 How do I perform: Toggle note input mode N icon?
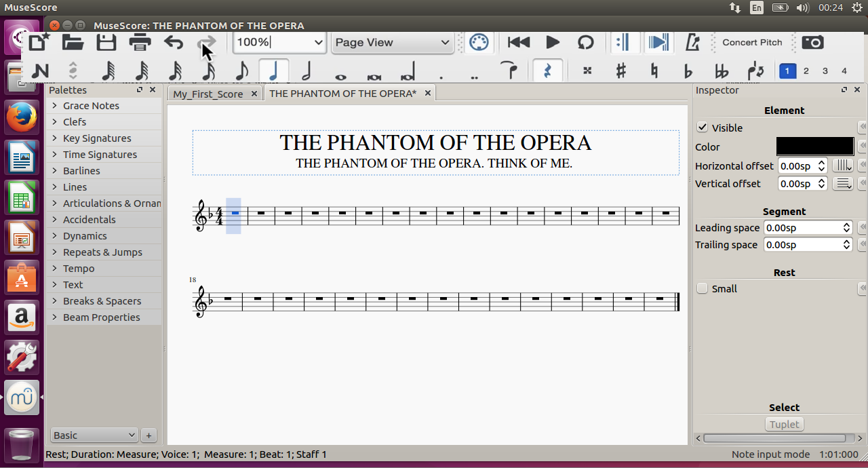(x=40, y=71)
